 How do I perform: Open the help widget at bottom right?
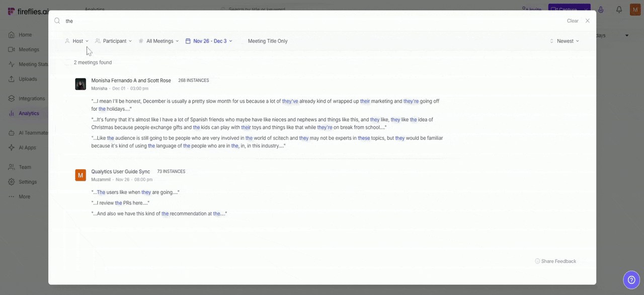[x=631, y=279]
